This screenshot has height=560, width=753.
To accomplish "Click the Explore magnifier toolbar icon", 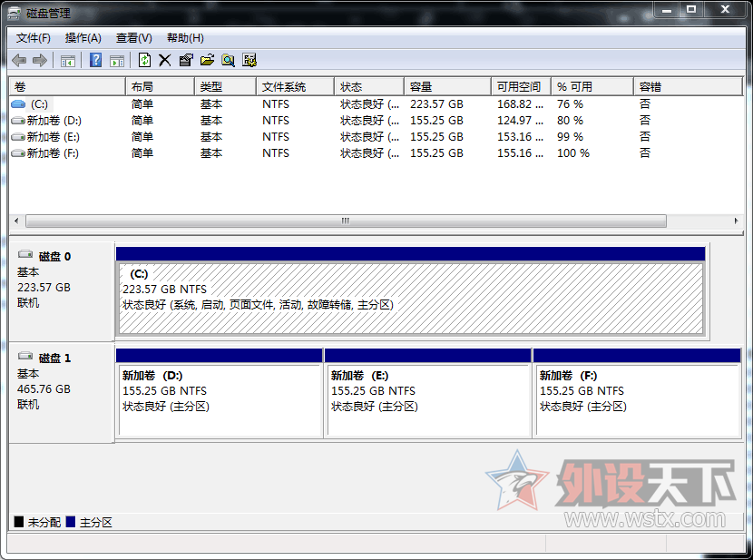I will [228, 60].
